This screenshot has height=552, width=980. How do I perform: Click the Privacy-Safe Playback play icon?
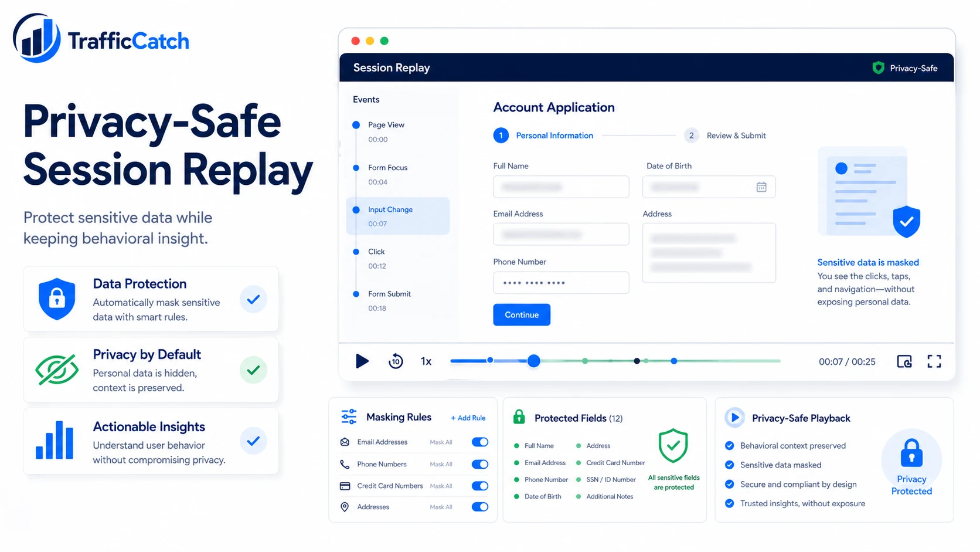(x=734, y=418)
